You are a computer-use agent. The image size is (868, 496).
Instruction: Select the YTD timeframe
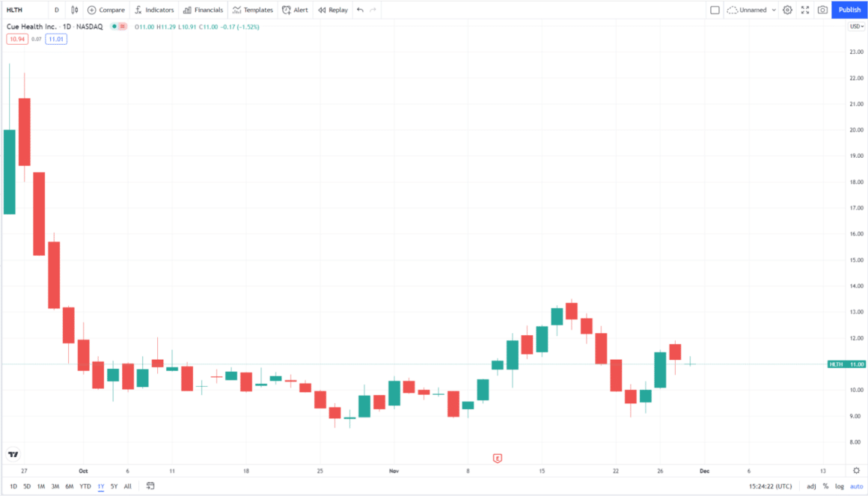(85, 486)
